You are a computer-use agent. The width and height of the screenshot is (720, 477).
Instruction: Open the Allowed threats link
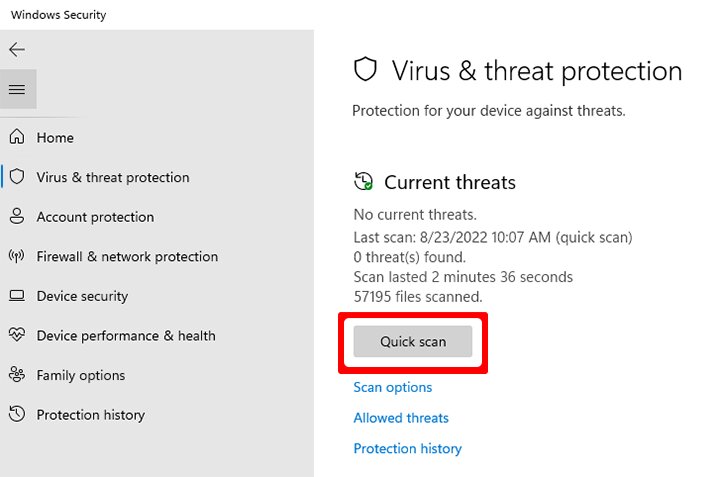coord(401,418)
